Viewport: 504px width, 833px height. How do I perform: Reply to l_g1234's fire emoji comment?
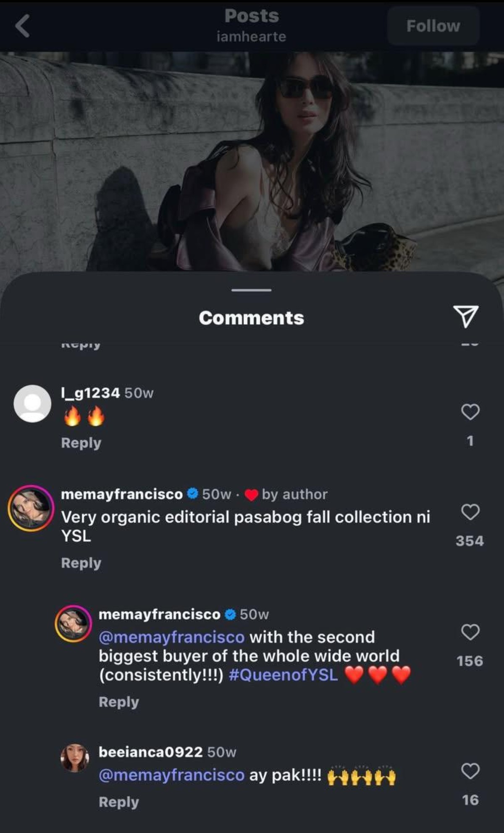[81, 443]
